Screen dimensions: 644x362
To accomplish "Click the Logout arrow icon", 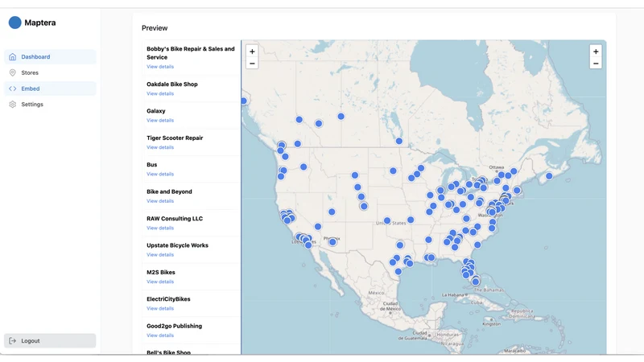I will tap(13, 340).
